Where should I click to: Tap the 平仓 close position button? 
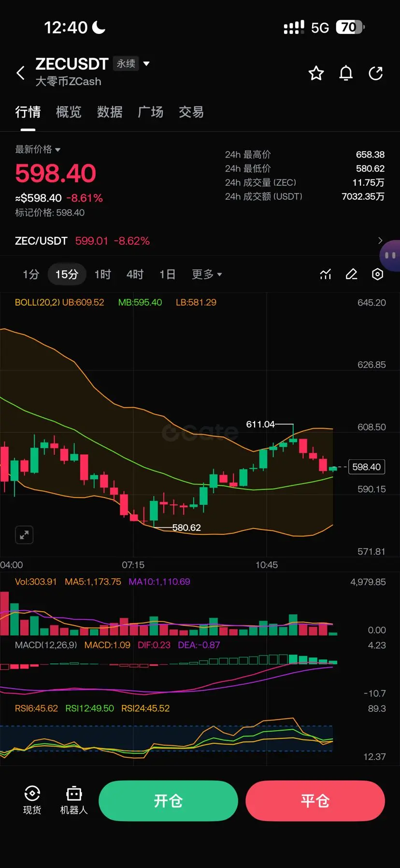(x=315, y=801)
